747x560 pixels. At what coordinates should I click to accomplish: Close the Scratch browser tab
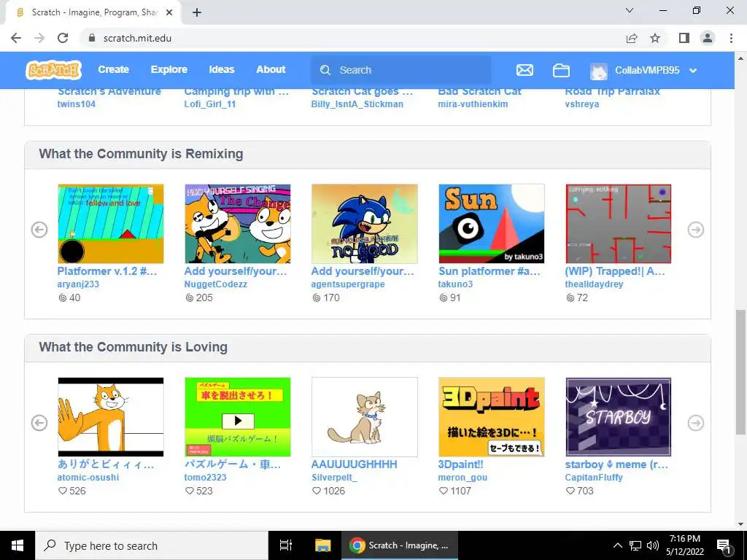pyautogui.click(x=169, y=12)
